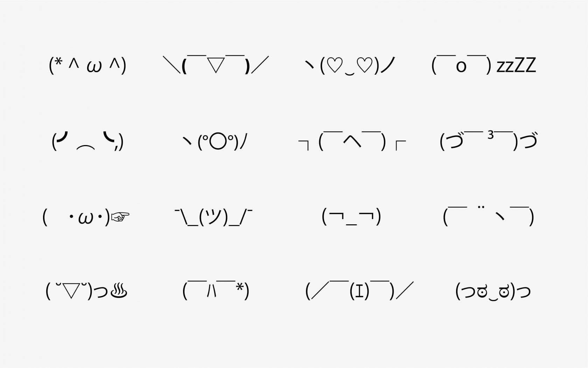
Task: Click the zzZZ text of the sleeping face
Action: (x=516, y=65)
